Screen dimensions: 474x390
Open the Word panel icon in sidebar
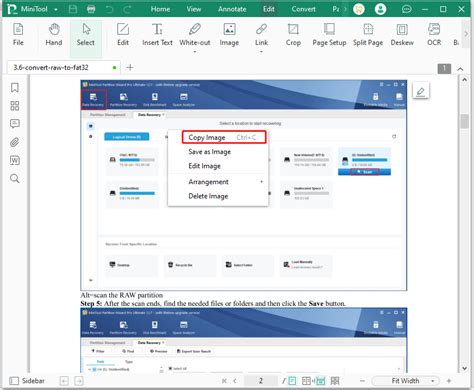(15, 160)
